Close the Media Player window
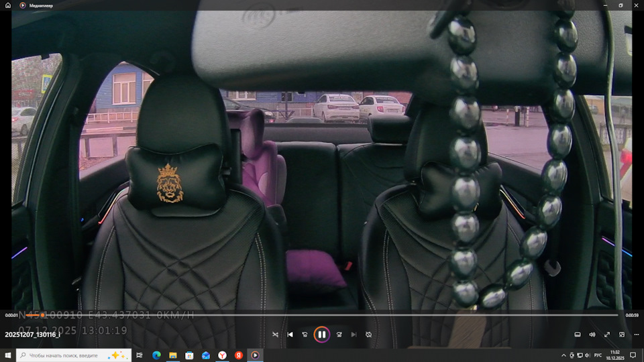The image size is (644, 362). (x=636, y=5)
